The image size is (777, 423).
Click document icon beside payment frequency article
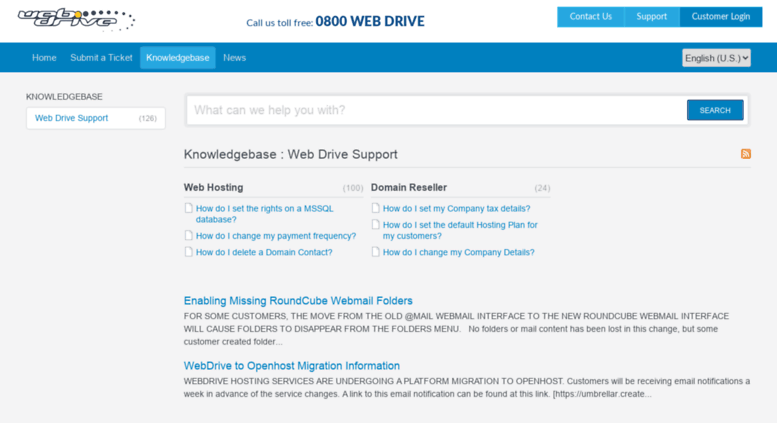pos(188,235)
